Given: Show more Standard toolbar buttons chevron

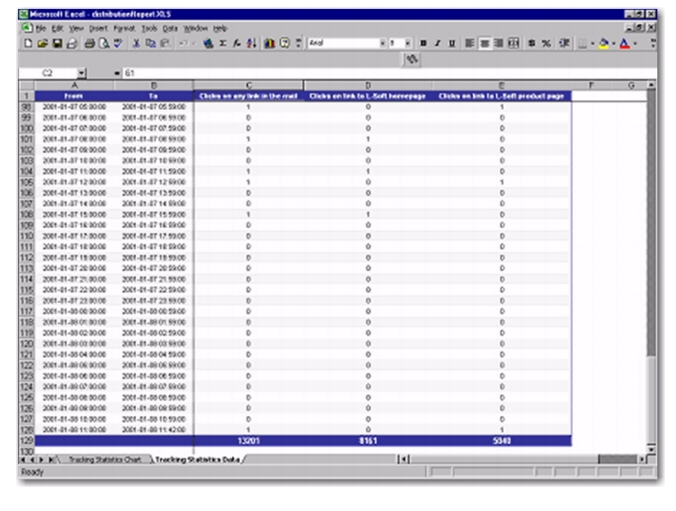Looking at the screenshot, I should click(x=298, y=44).
